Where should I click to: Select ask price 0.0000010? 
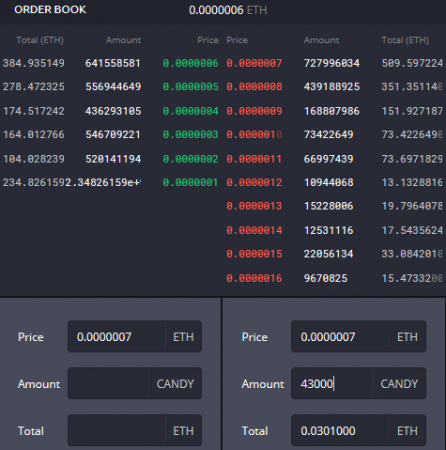[x=254, y=135]
